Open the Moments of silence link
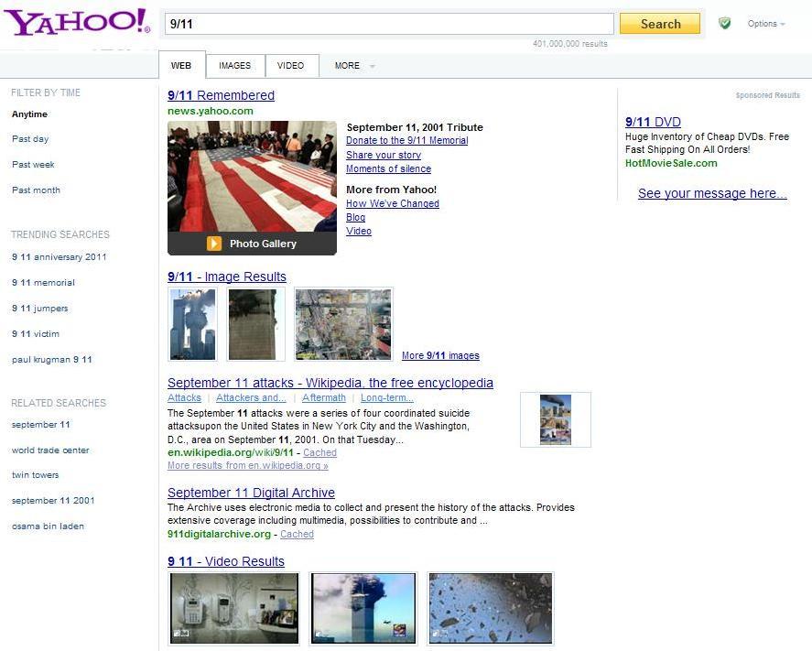This screenshot has height=651, width=812. [x=388, y=168]
